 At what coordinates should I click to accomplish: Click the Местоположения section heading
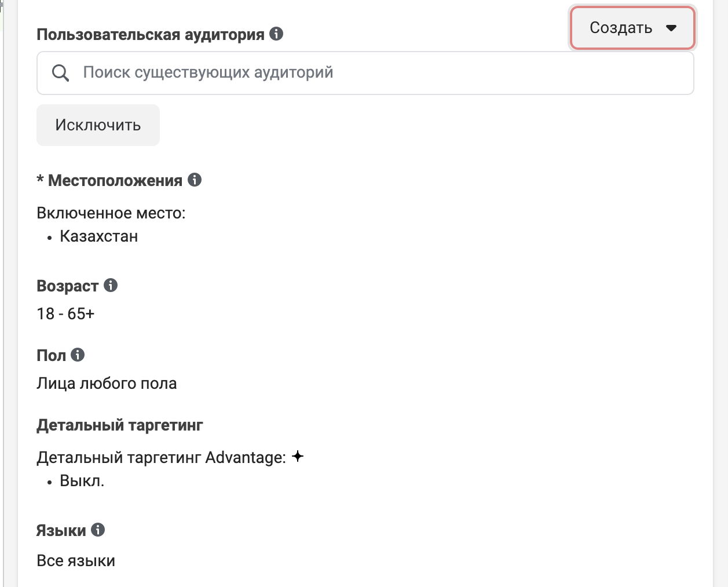pos(115,180)
